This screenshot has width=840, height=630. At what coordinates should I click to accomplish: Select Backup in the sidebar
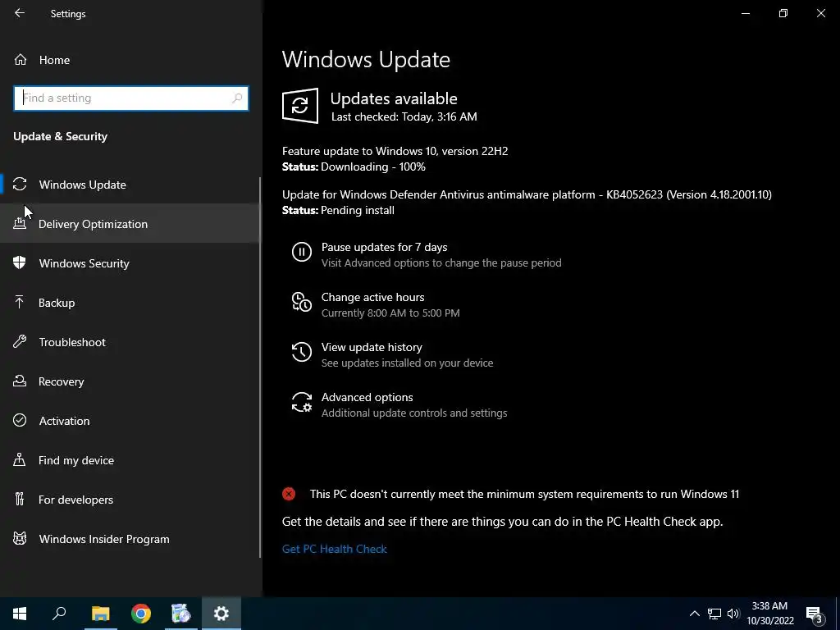130,303
